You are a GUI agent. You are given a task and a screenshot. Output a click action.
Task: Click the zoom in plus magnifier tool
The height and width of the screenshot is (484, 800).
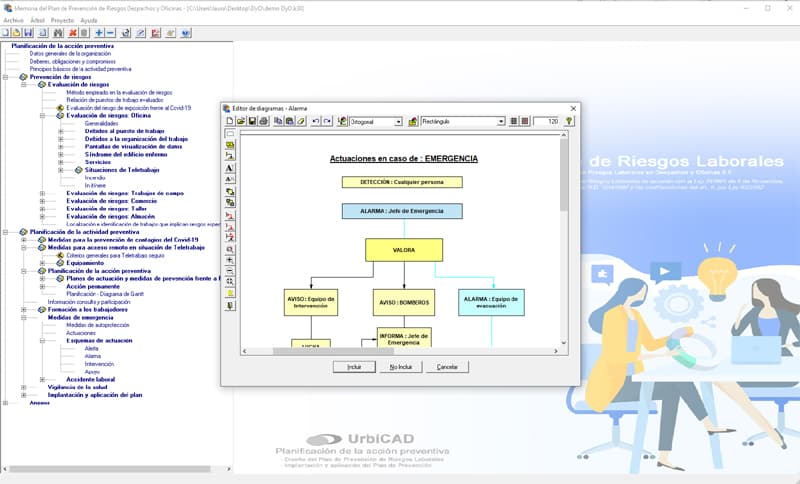[x=230, y=261]
